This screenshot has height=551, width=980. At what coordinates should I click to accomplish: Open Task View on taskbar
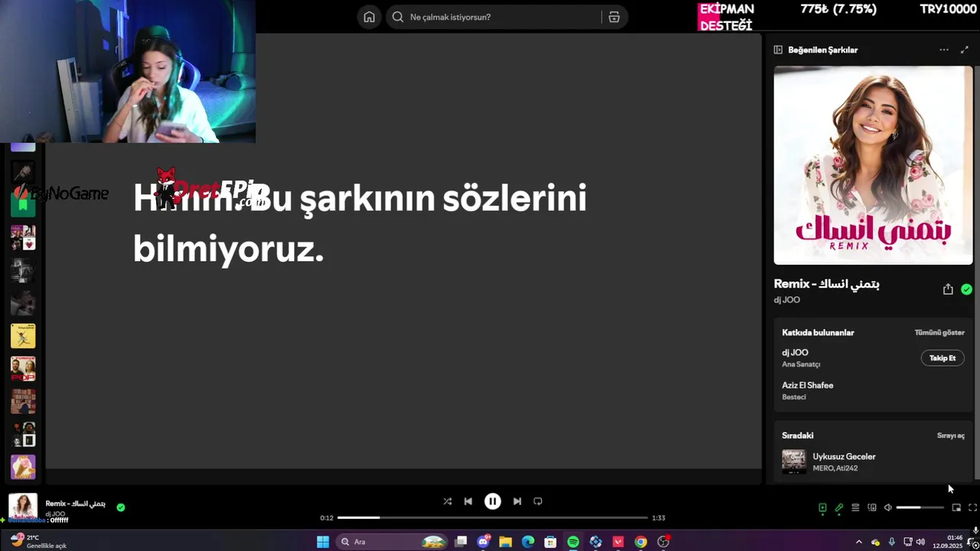[x=461, y=542]
